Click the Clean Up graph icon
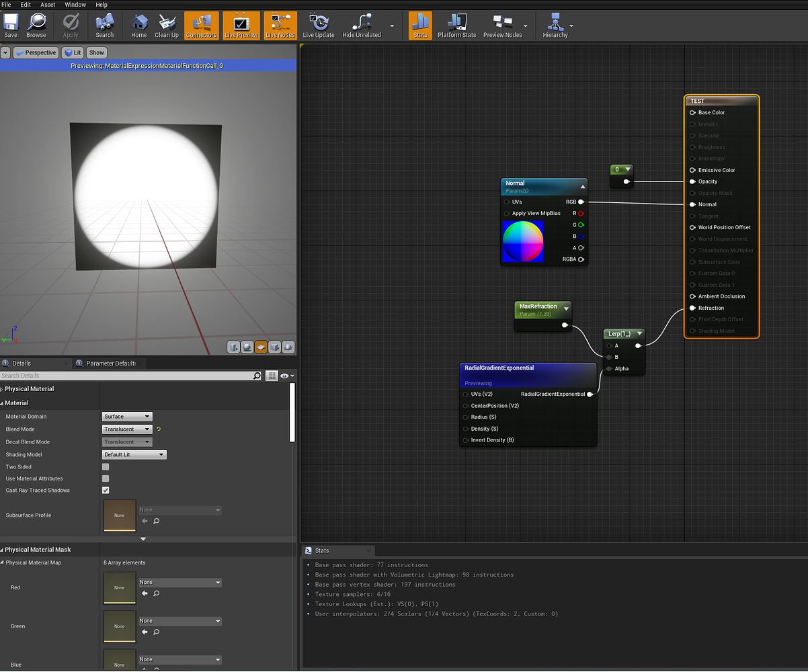This screenshot has width=808, height=672. click(x=167, y=26)
